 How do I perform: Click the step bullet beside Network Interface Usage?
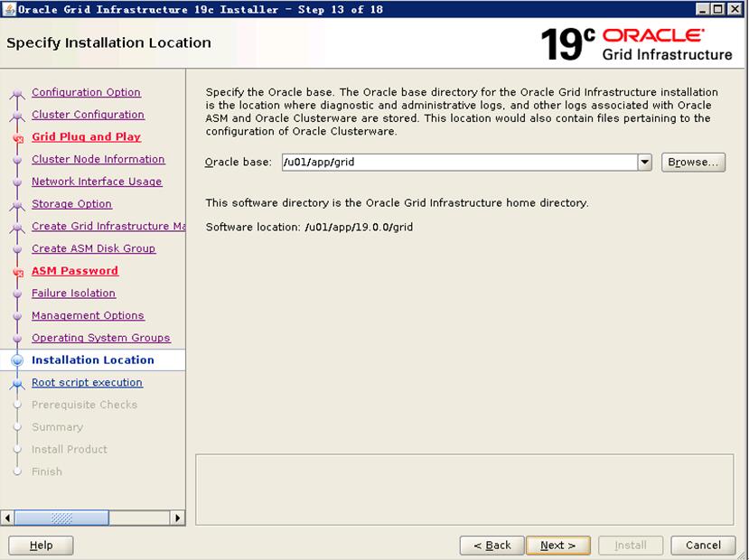pyautogui.click(x=17, y=182)
